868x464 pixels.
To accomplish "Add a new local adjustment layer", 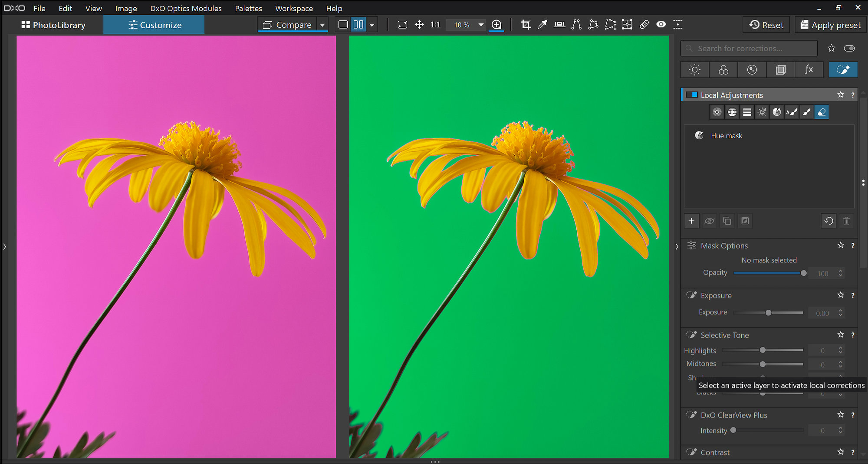I will 691,221.
